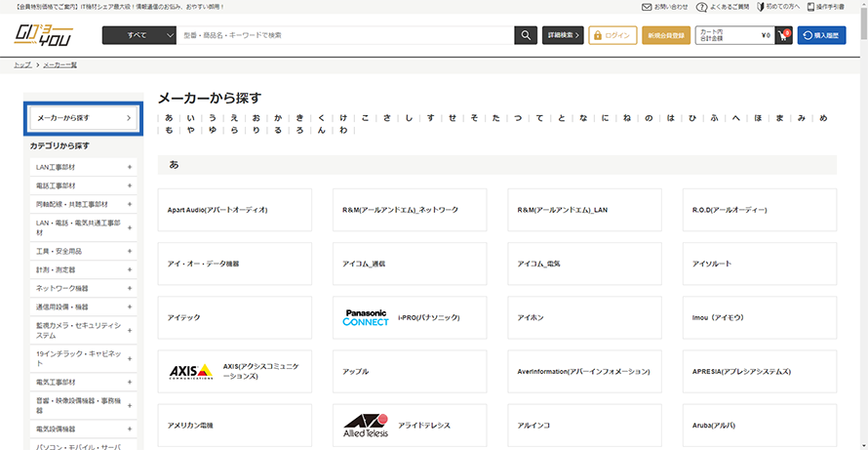Open アイソルート maker card
This screenshot has width=868, height=450.
[760, 264]
